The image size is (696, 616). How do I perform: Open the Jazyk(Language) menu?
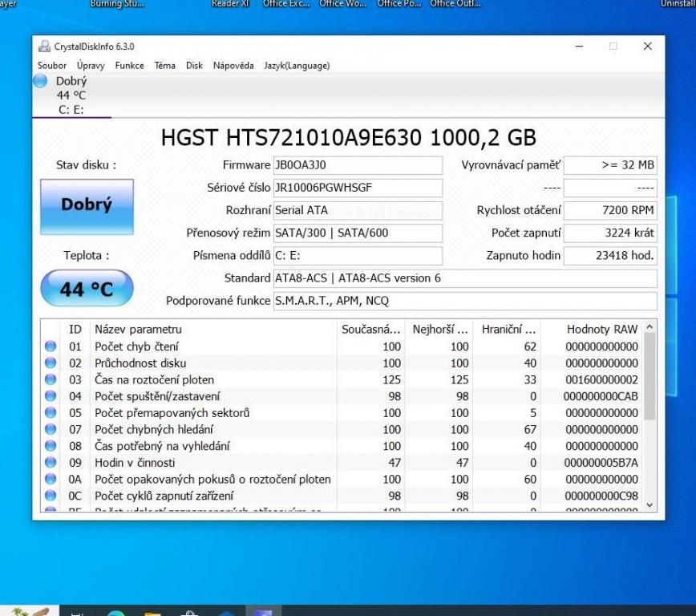click(297, 66)
